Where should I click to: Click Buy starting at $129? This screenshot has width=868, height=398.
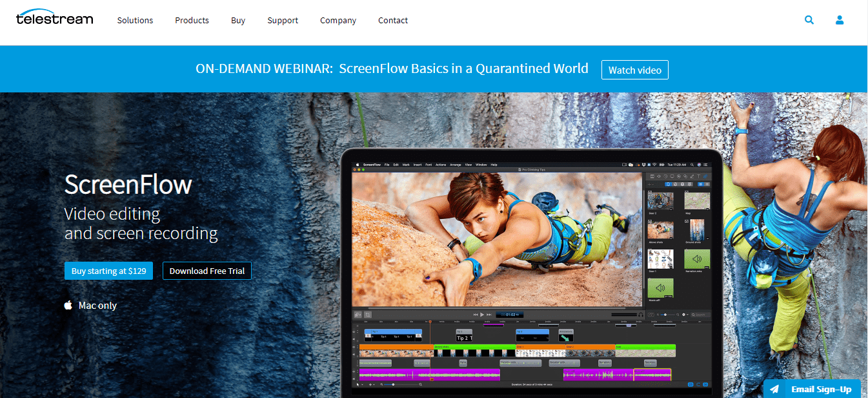[x=108, y=271]
